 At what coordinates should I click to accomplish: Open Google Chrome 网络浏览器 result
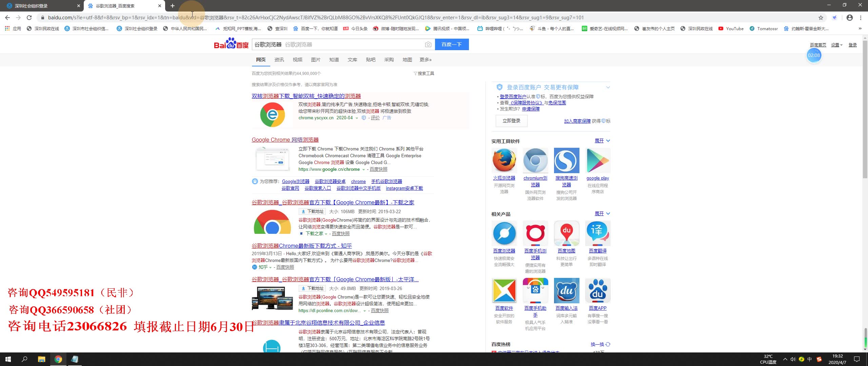[x=285, y=140]
